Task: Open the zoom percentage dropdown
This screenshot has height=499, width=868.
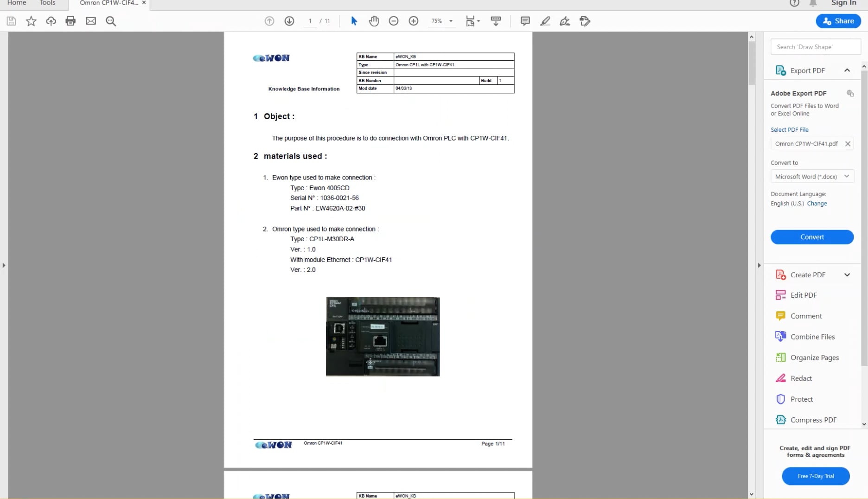Action: coord(449,21)
